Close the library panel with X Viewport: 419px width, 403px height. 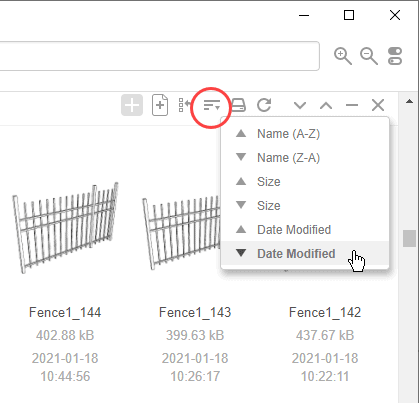click(378, 105)
